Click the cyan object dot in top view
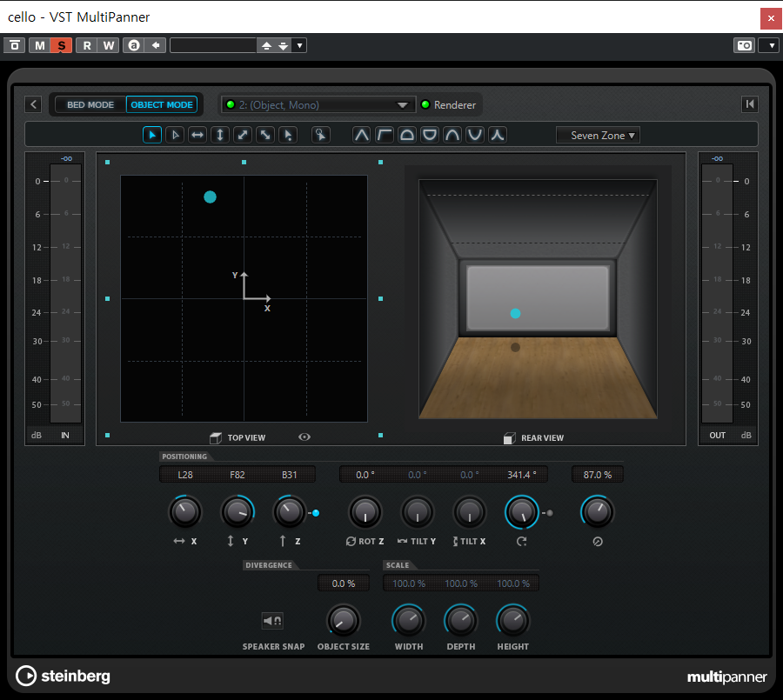This screenshot has height=700, width=783. 211,197
